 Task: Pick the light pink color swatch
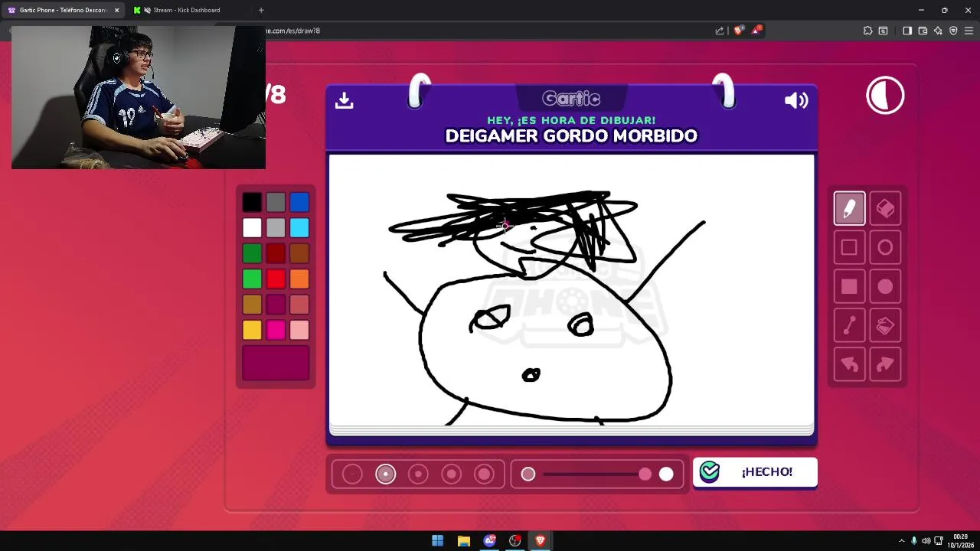tap(299, 330)
